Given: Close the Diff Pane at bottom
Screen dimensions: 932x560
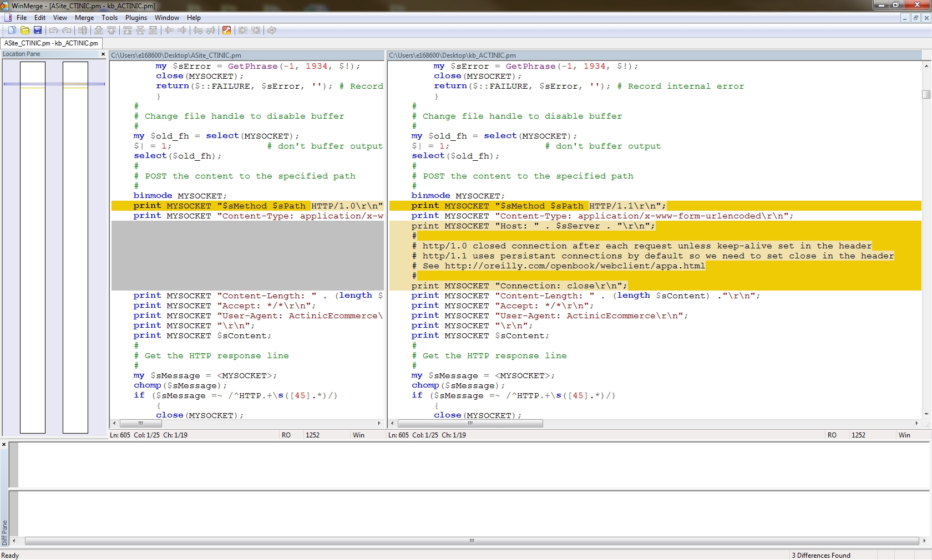Looking at the screenshot, I should (x=4, y=445).
